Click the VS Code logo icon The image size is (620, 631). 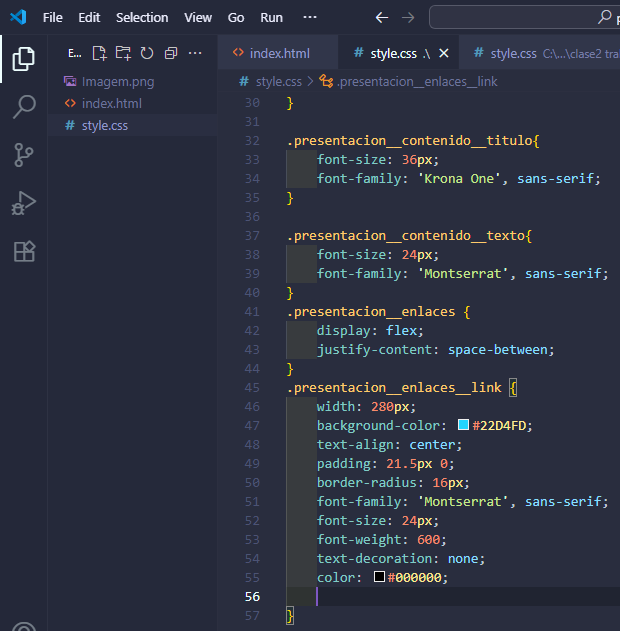18,17
